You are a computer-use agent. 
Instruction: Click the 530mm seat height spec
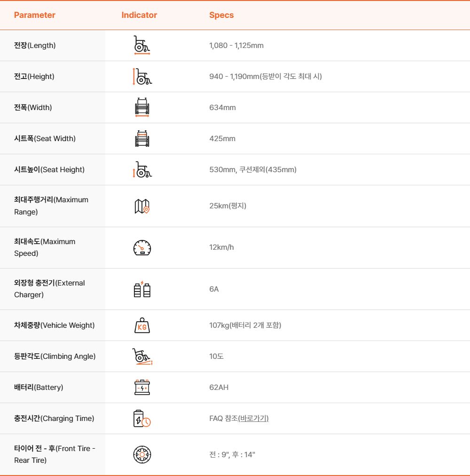coord(253,169)
